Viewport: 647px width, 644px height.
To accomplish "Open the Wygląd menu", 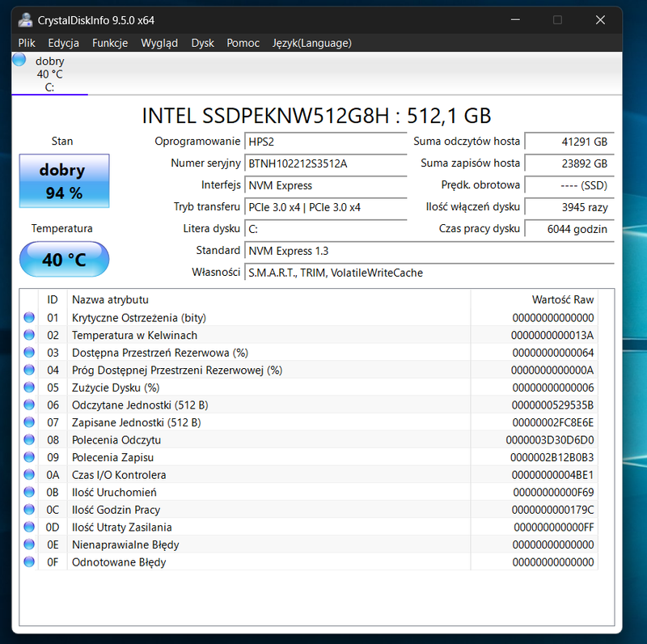I will (159, 43).
